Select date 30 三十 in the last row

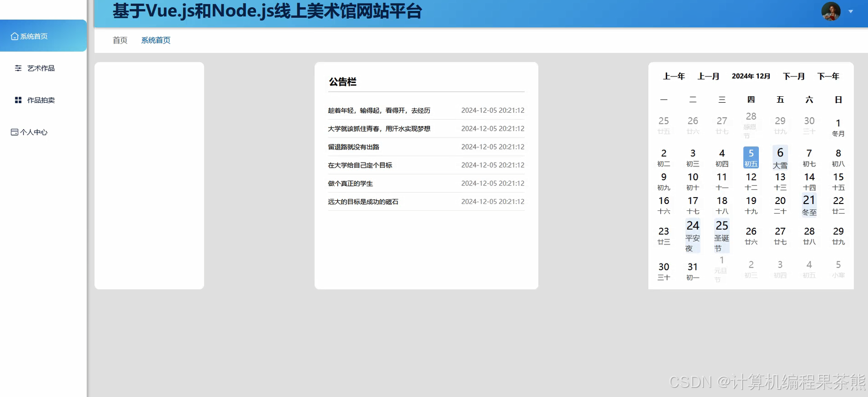pyautogui.click(x=663, y=271)
